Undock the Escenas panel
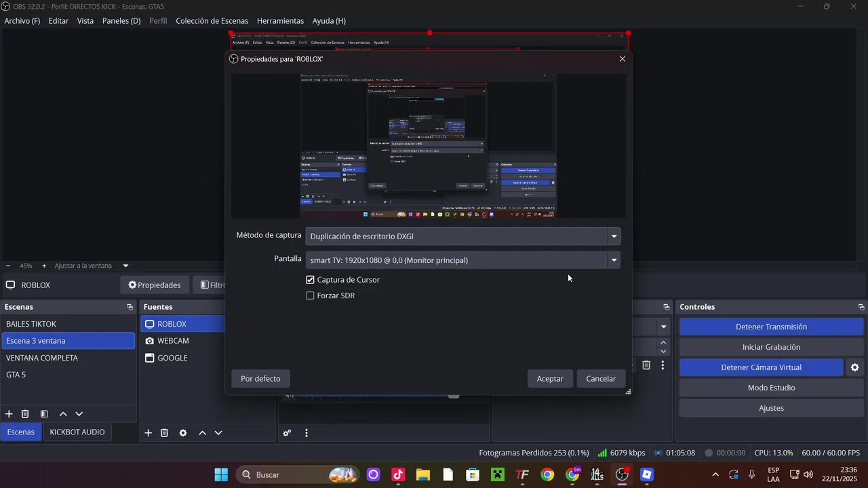Image resolution: width=868 pixels, height=488 pixels. [130, 307]
